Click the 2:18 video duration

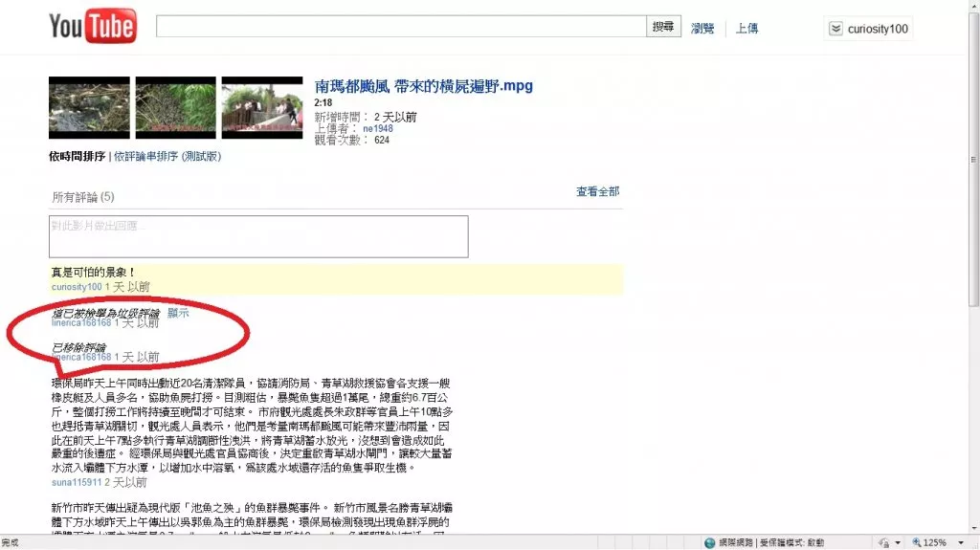323,102
